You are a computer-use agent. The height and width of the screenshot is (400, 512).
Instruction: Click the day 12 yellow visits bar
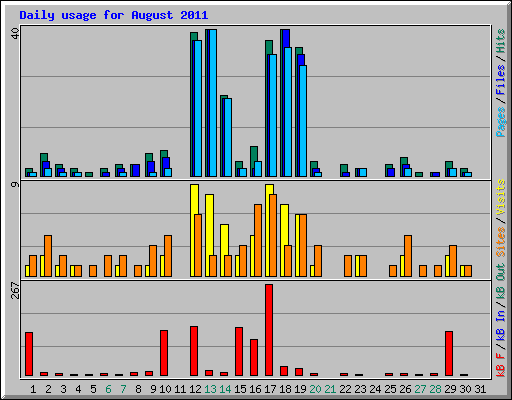coord(193,199)
